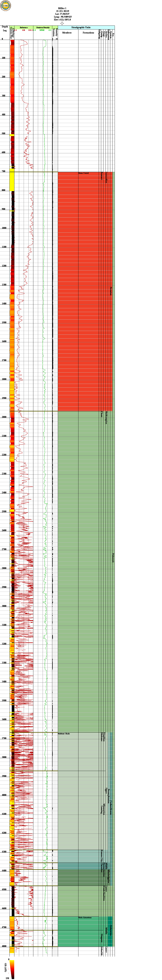
Task: Click the Reference track header
Action: click(x=24, y=28)
